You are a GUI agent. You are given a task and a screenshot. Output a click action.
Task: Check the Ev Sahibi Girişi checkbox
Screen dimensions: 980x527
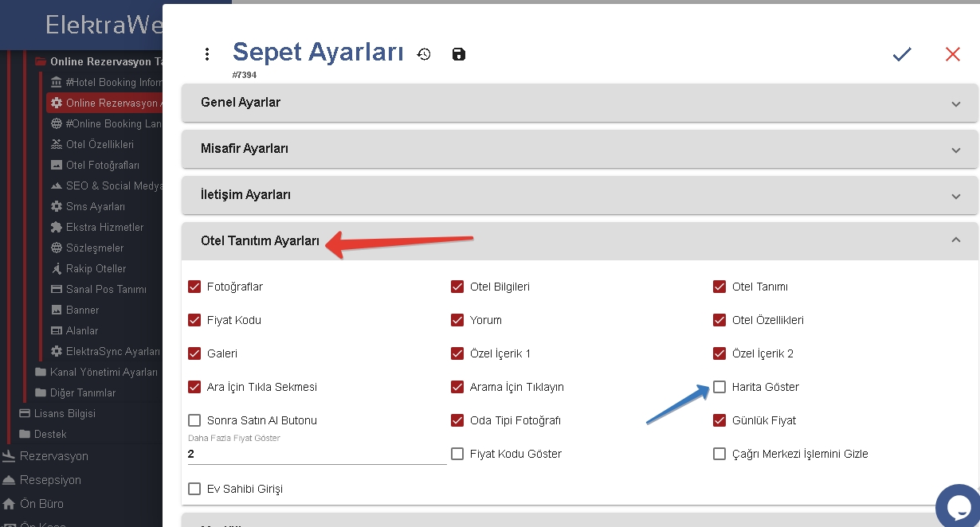194,489
